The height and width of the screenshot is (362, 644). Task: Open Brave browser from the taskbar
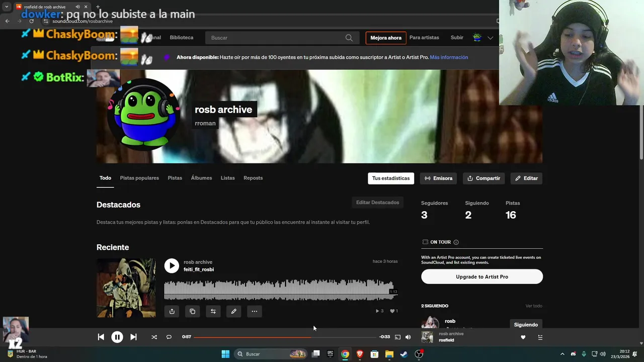point(360,354)
